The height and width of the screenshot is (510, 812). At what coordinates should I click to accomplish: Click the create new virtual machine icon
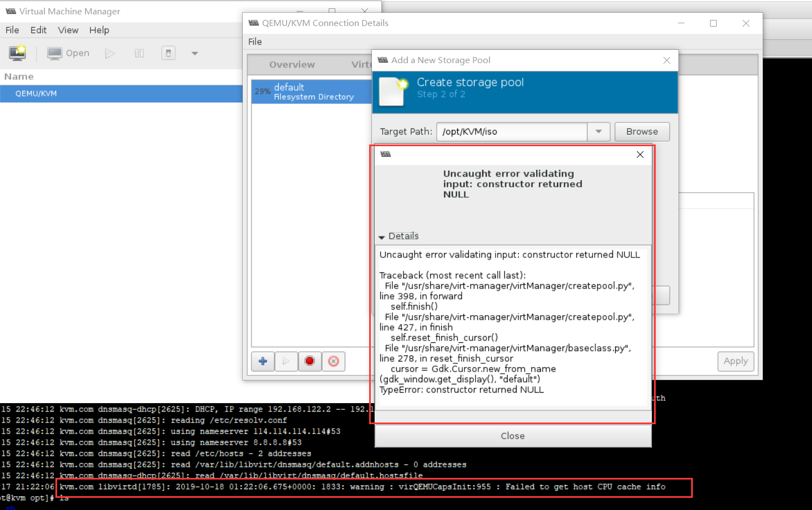(x=17, y=53)
